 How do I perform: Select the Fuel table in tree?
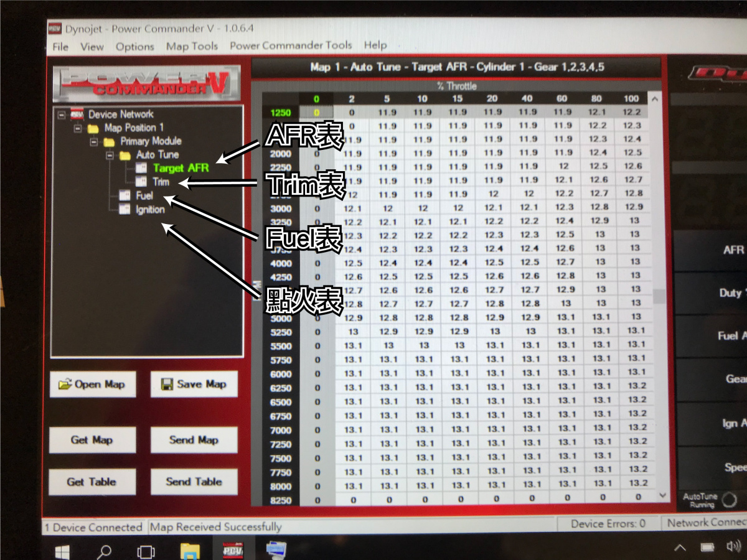click(144, 195)
